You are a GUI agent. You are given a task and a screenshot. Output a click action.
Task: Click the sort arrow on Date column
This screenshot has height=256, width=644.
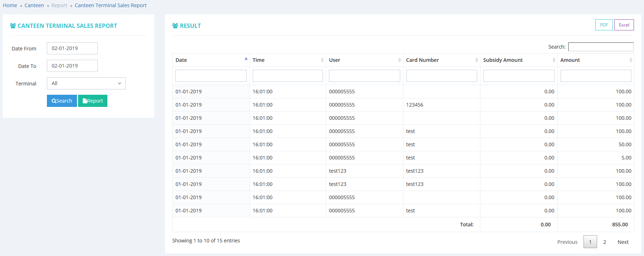pyautogui.click(x=246, y=59)
